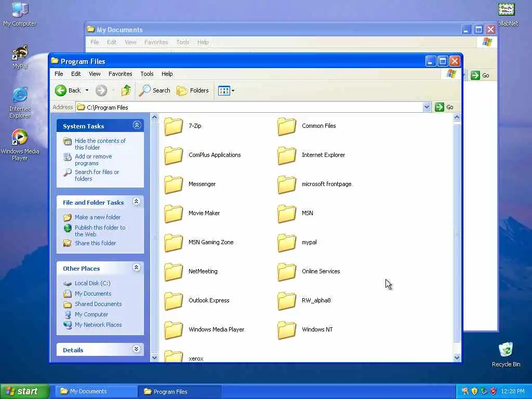532x399 pixels.
Task: Click Publish this folder to the Web
Action: point(100,231)
